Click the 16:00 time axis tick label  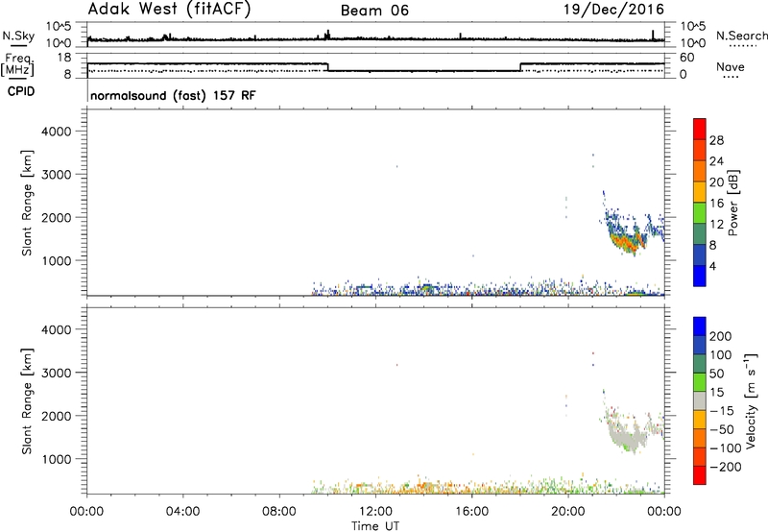click(x=471, y=512)
